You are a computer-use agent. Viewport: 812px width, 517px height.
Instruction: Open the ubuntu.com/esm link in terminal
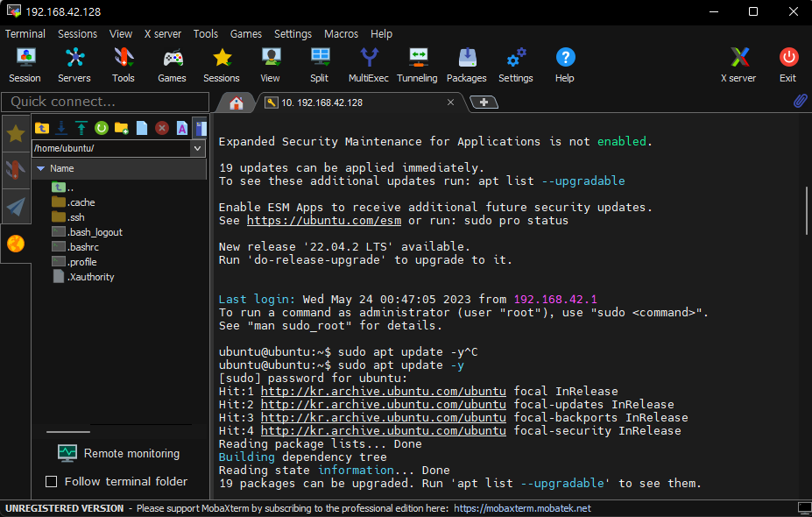[x=323, y=220]
